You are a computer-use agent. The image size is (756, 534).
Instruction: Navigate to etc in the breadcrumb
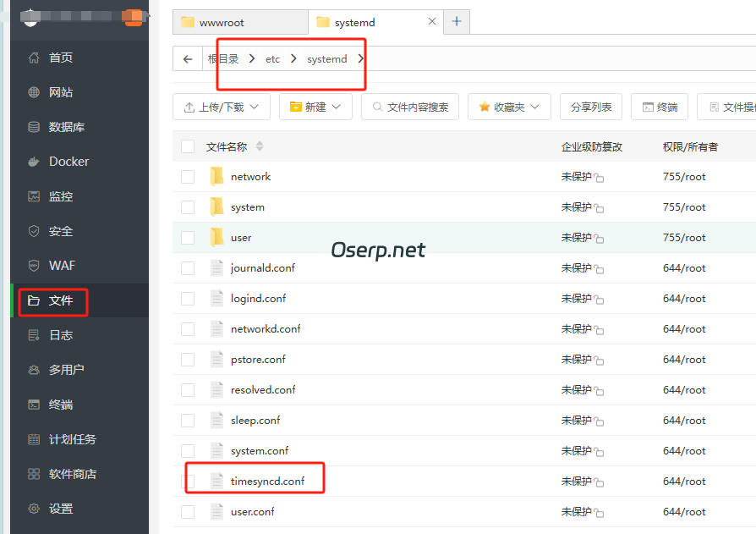272,58
